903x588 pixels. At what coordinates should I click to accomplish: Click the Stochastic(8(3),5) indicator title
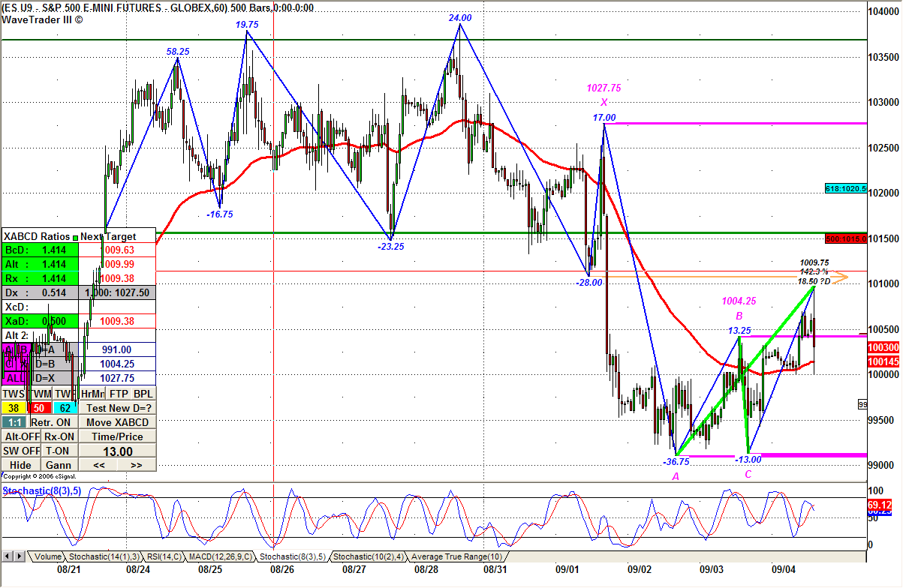pos(41,490)
